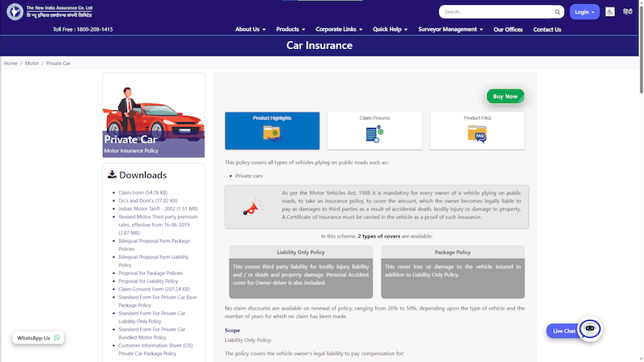
Task: Select the Product Highlights tab
Action: click(272, 130)
